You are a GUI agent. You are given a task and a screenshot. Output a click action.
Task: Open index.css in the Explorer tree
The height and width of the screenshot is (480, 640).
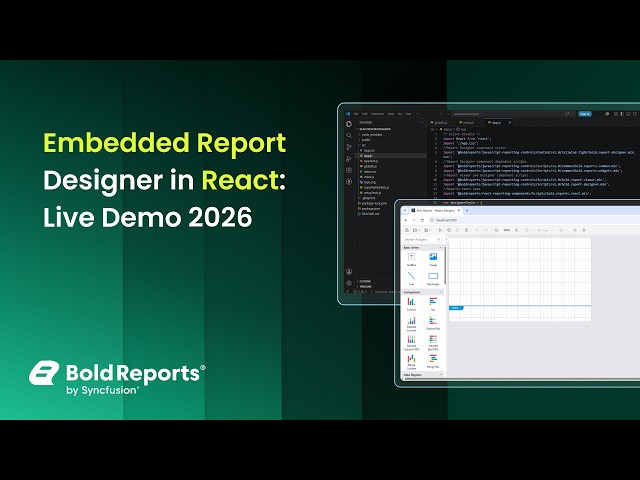click(370, 171)
